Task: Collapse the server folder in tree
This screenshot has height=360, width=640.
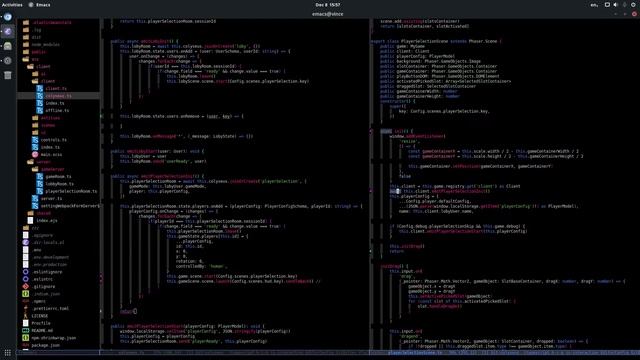Action: tap(39, 162)
